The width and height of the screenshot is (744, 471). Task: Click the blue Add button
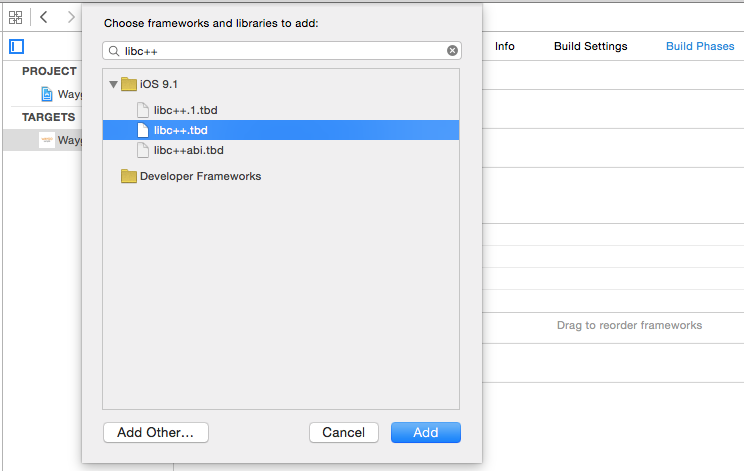click(x=426, y=433)
